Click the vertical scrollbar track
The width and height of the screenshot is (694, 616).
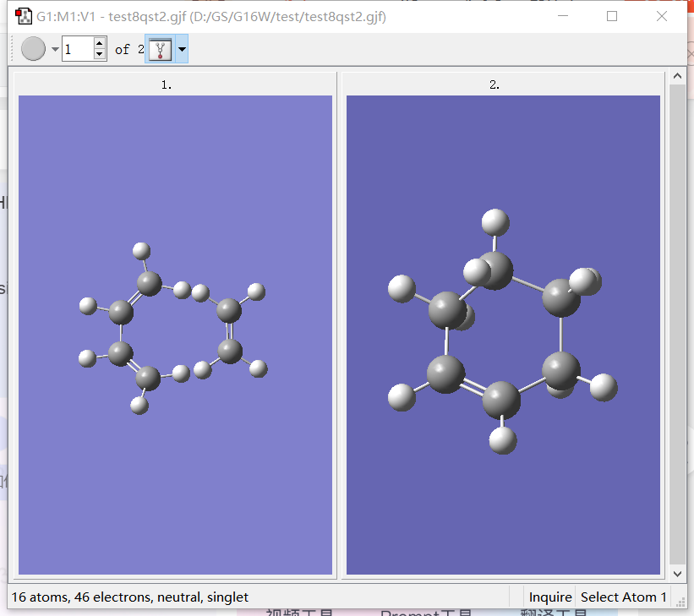pyautogui.click(x=677, y=325)
